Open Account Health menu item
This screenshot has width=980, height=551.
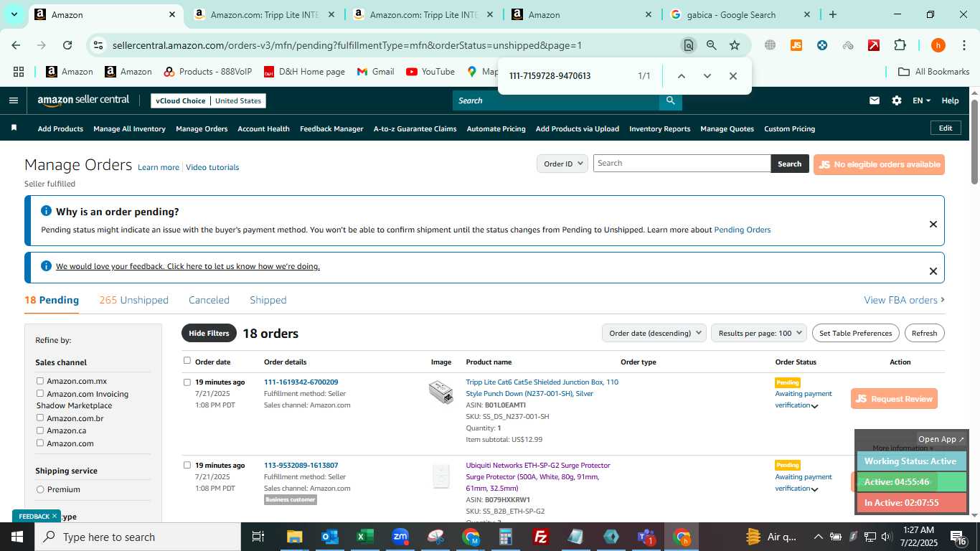[263, 128]
